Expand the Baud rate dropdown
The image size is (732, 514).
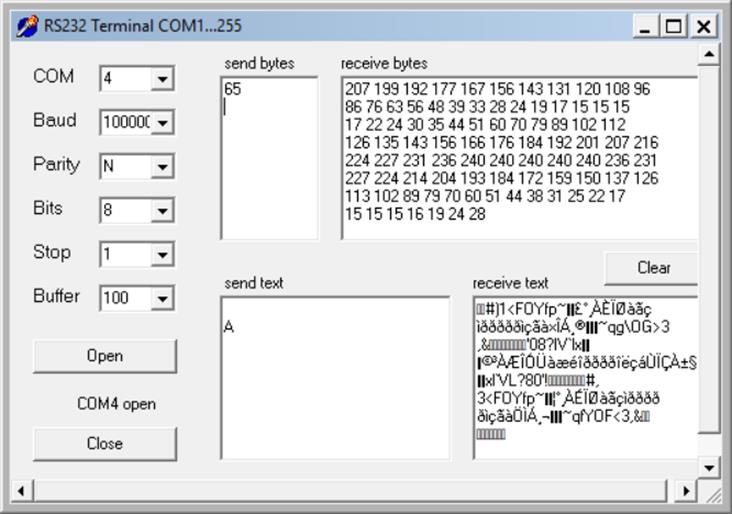click(x=162, y=123)
